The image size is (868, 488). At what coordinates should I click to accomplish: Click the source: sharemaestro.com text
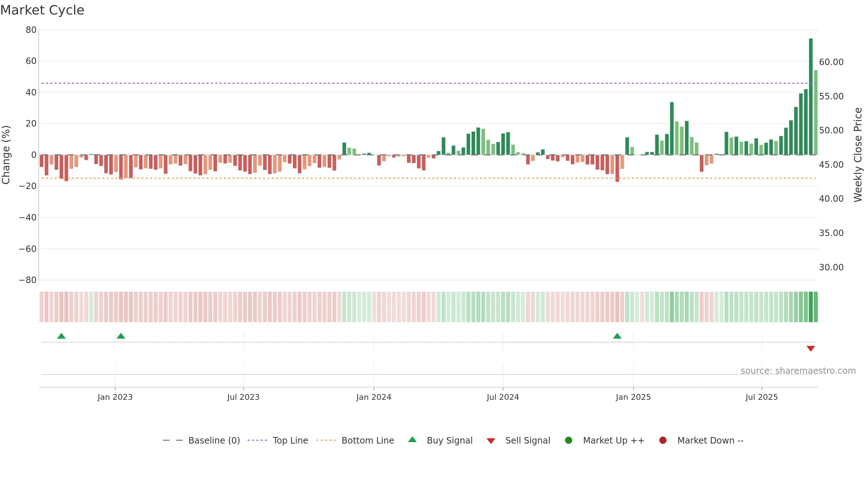[798, 371]
